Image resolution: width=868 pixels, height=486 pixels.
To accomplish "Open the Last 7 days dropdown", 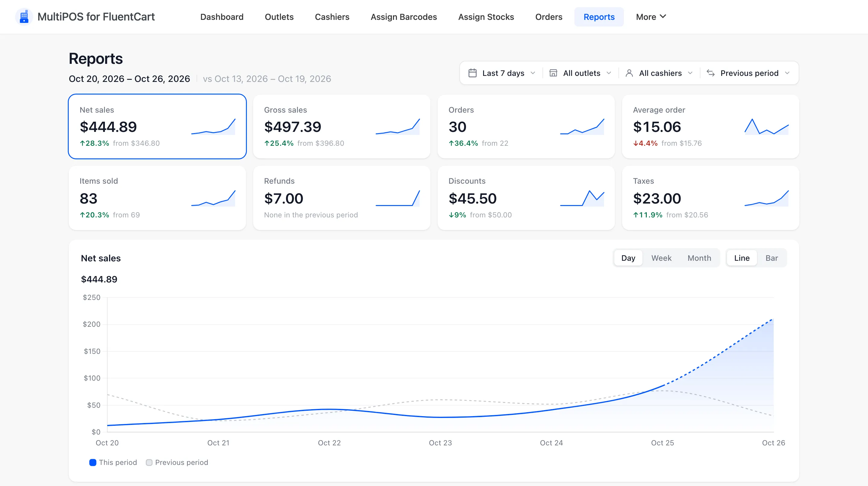I will click(x=502, y=73).
